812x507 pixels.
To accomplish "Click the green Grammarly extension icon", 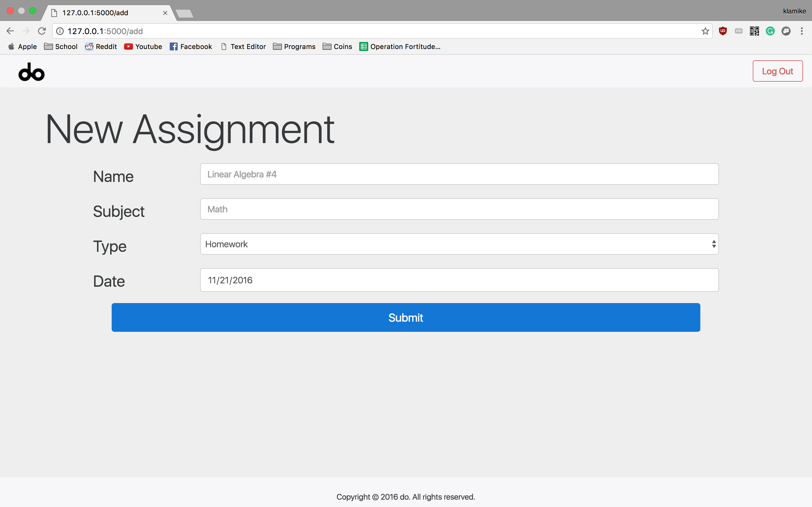I will click(770, 31).
